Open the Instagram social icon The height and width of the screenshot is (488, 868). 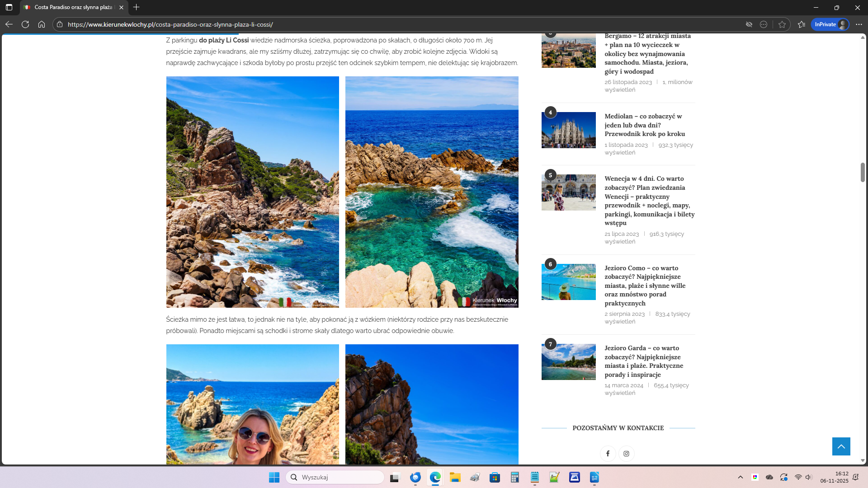pyautogui.click(x=626, y=453)
